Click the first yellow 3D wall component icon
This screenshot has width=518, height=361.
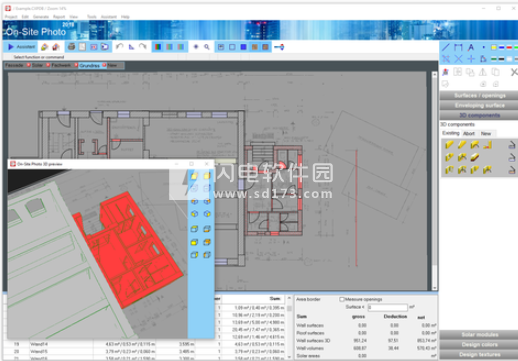(449, 145)
